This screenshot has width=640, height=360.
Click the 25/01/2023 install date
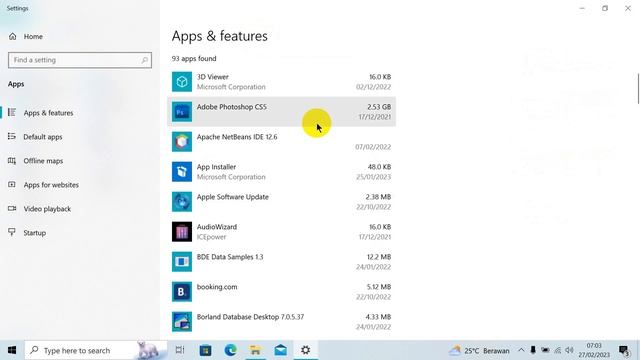click(x=373, y=177)
